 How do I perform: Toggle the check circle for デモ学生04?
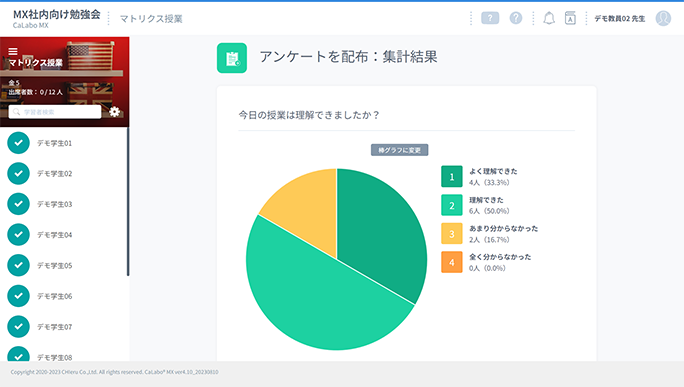point(18,235)
